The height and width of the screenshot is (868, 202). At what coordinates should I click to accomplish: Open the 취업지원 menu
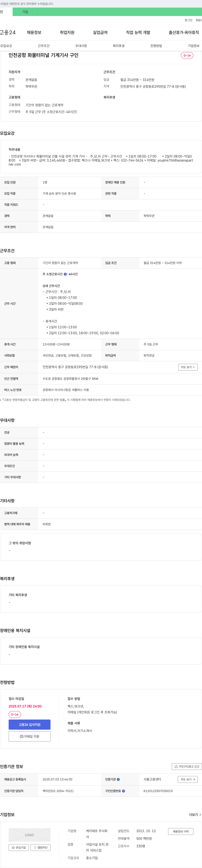[67, 32]
